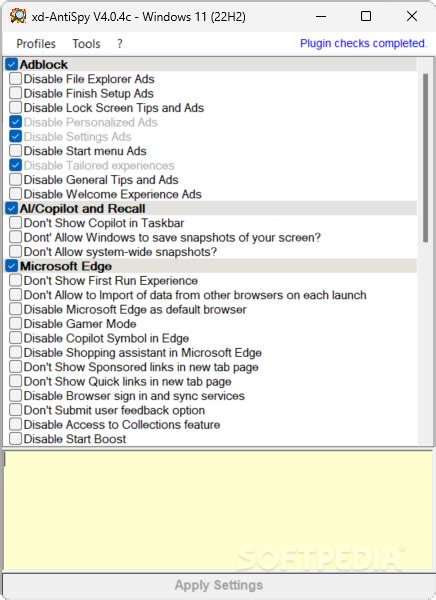Check Don't Allow system-wide snapshots
This screenshot has height=600, width=436.
pos(15,252)
